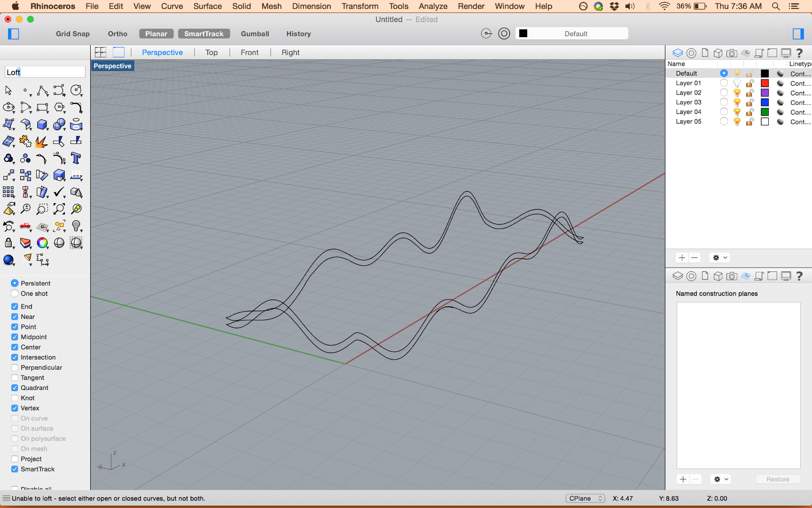Open the Surface menu
This screenshot has height=508, width=812.
pos(207,6)
